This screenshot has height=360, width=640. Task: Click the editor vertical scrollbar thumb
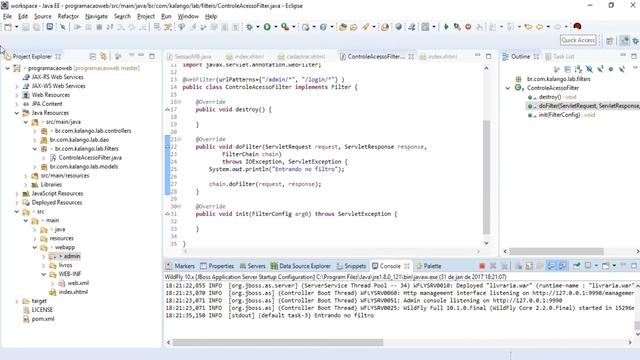486,177
